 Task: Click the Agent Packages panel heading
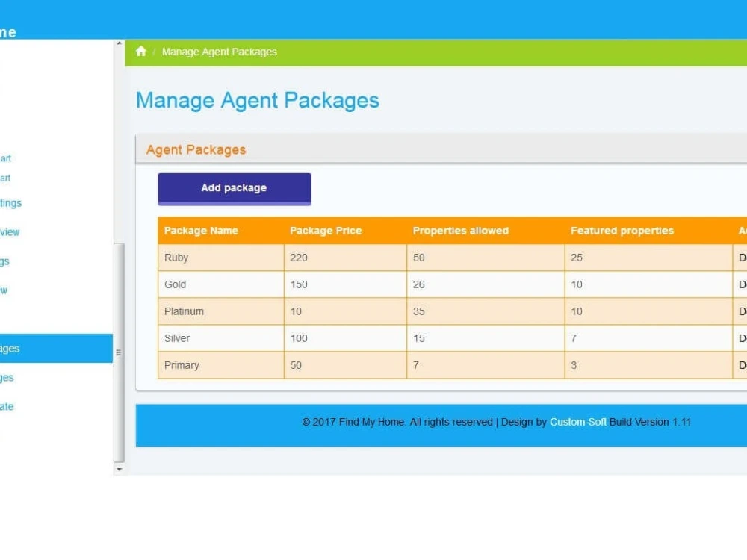(196, 150)
